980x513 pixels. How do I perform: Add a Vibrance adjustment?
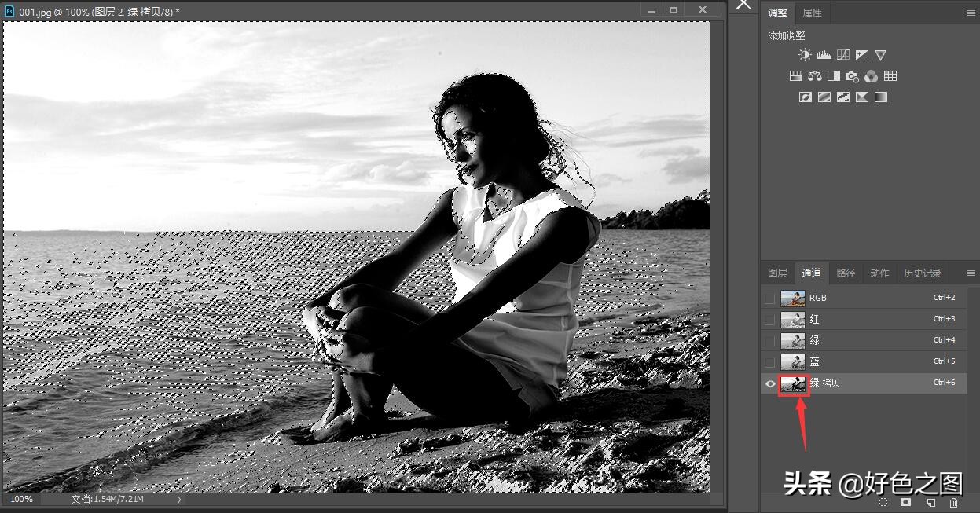point(880,55)
